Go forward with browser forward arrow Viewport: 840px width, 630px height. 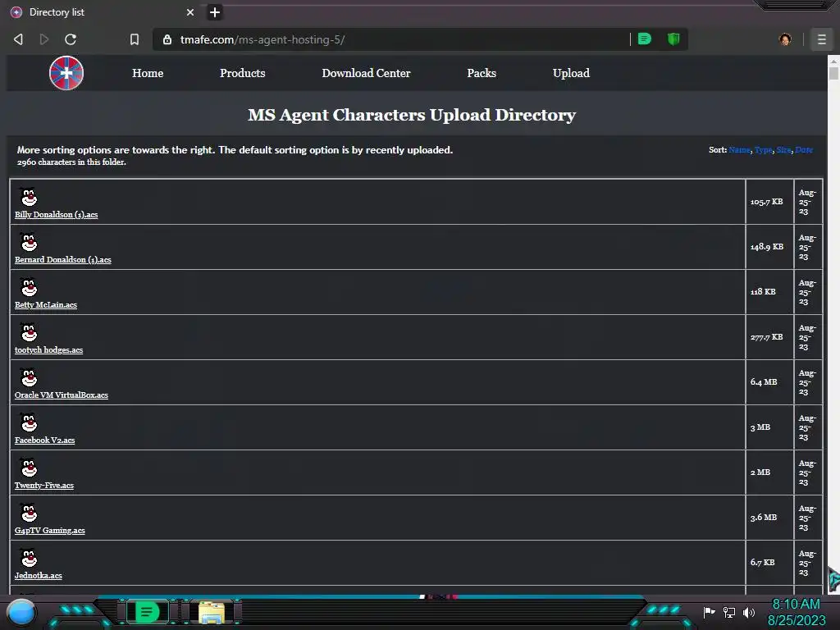(x=44, y=39)
